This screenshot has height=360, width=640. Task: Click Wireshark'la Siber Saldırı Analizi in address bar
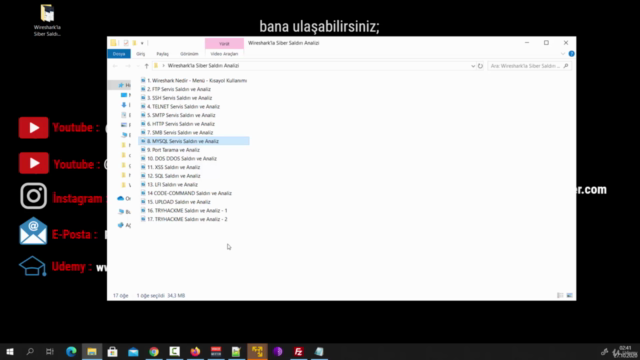click(x=203, y=66)
